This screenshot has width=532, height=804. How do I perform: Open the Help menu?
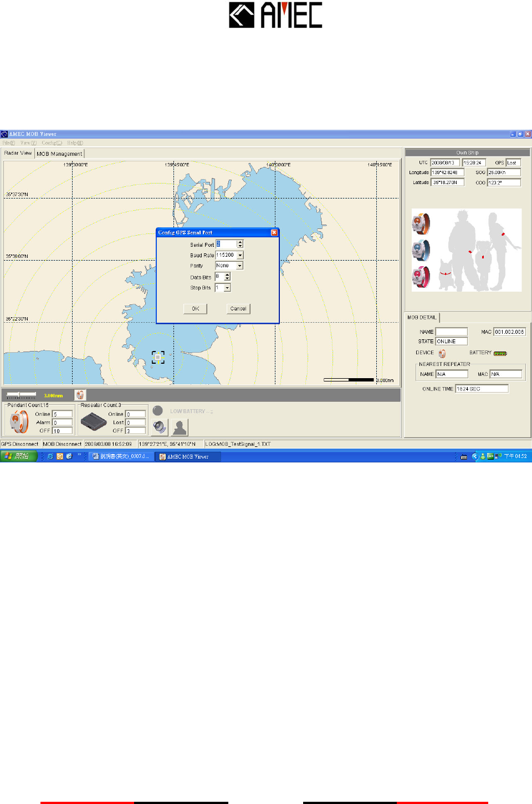75,143
